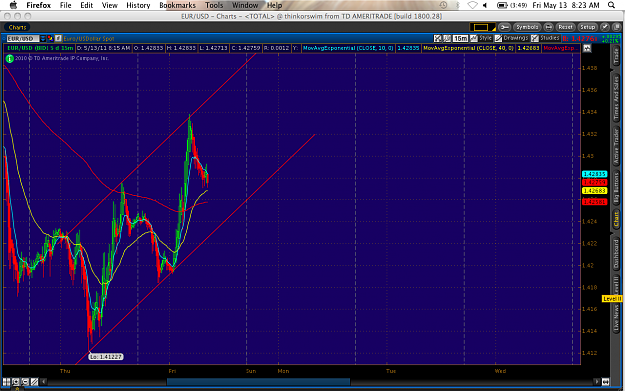Click the B: 1.4276 bid quote
625x391 pixels.
pyautogui.click(x=580, y=39)
